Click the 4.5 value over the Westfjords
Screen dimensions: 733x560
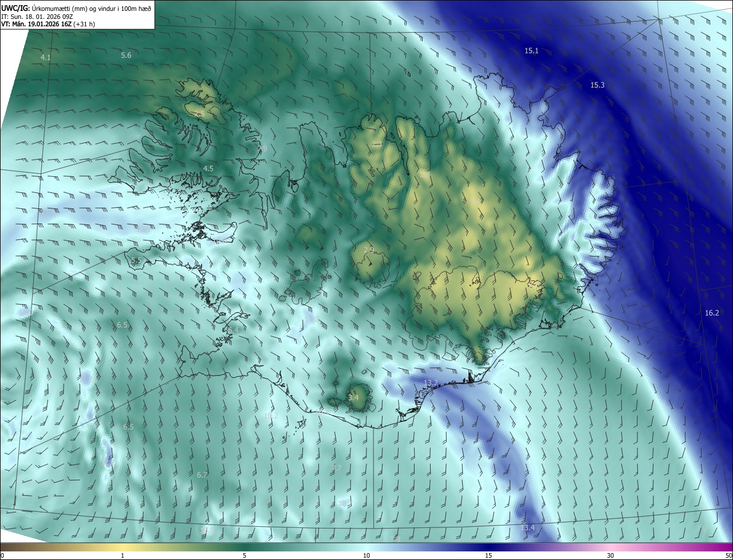tap(208, 168)
